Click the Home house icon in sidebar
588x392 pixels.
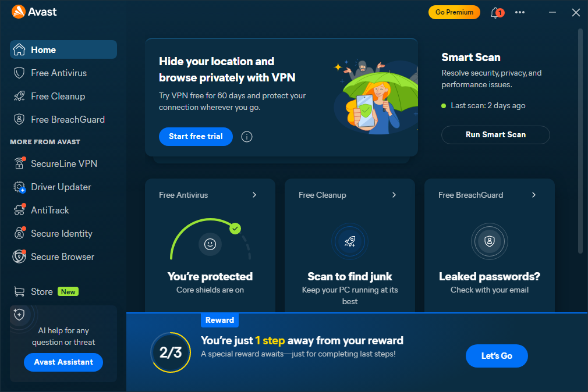pyautogui.click(x=19, y=49)
